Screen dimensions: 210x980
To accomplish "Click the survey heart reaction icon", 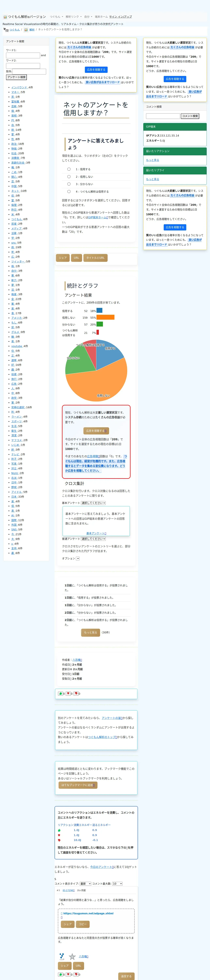I will tap(68, 693).
